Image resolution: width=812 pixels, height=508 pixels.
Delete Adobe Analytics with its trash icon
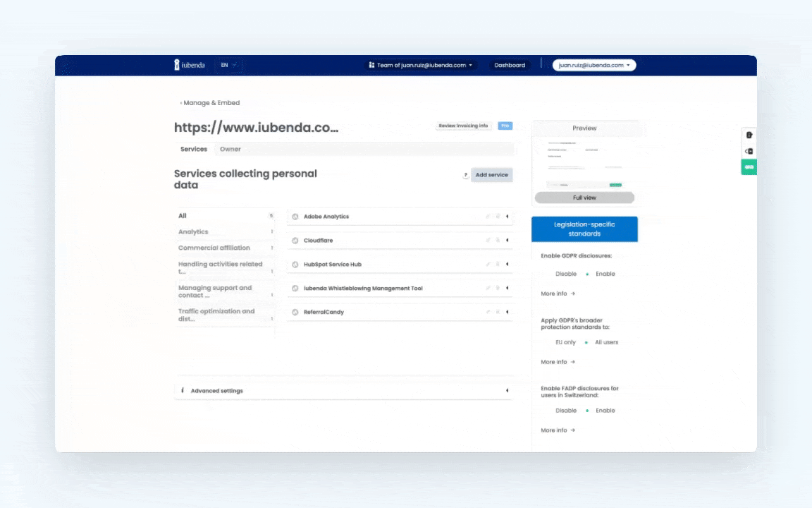[x=498, y=217]
